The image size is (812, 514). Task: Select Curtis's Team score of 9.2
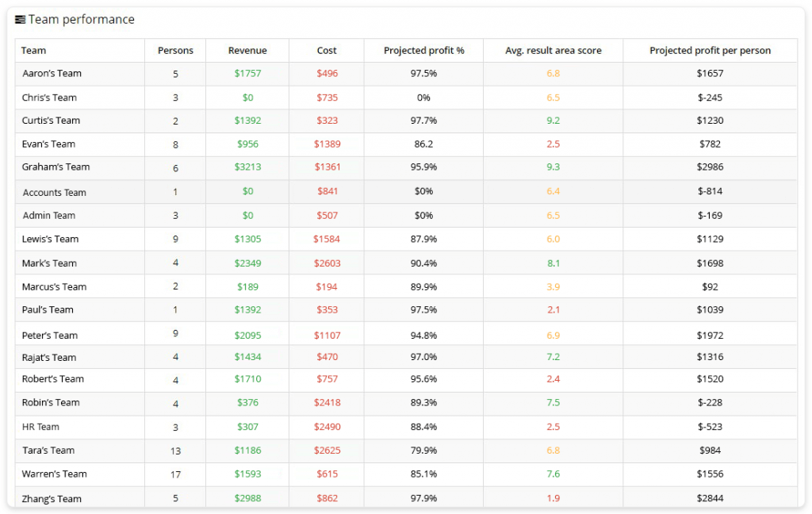pyautogui.click(x=553, y=121)
